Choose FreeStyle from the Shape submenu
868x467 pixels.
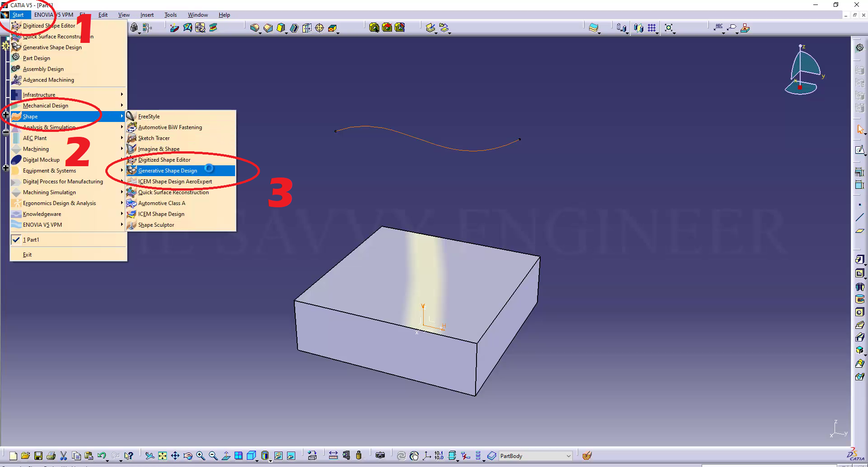149,117
